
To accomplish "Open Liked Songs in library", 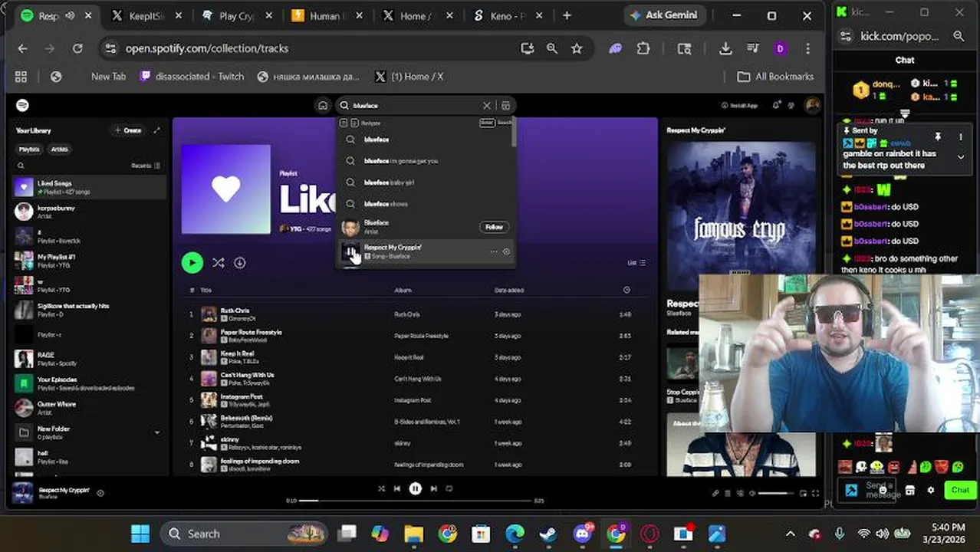I will (x=89, y=187).
